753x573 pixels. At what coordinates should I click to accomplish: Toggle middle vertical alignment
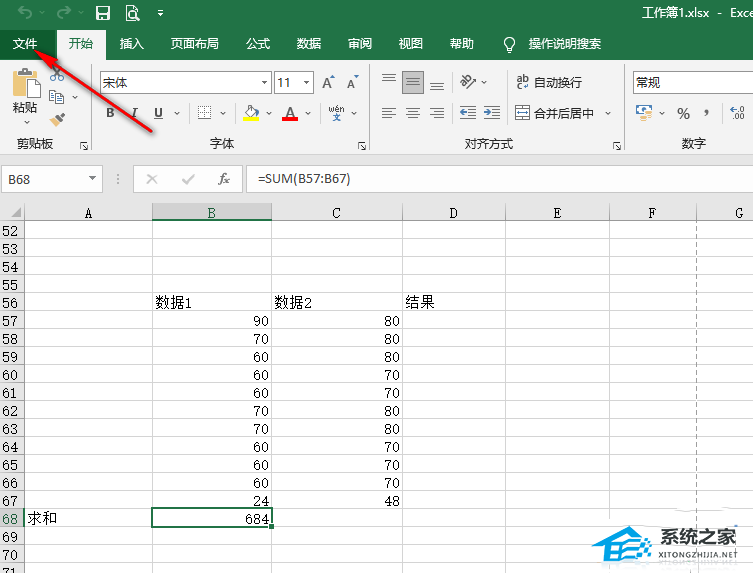pyautogui.click(x=413, y=83)
